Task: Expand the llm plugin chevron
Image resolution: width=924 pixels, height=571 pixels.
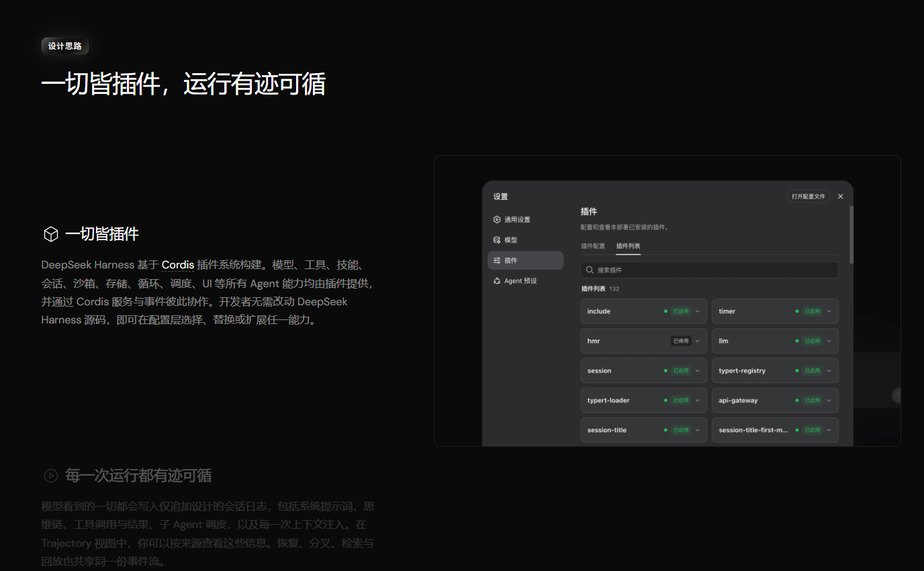Action: point(829,341)
